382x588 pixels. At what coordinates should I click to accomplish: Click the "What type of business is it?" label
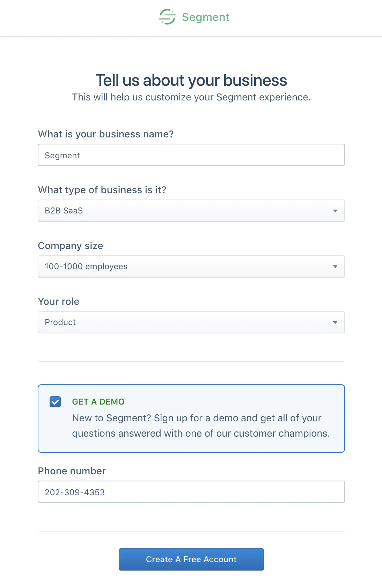pyautogui.click(x=102, y=190)
